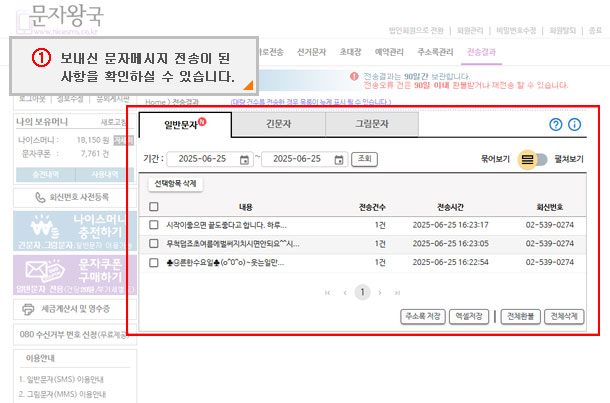Jump to last page arrow

[397, 292]
